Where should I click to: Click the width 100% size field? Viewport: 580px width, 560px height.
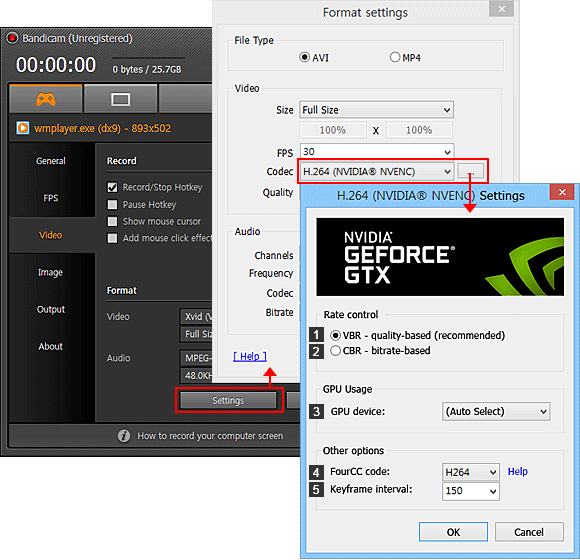point(333,130)
